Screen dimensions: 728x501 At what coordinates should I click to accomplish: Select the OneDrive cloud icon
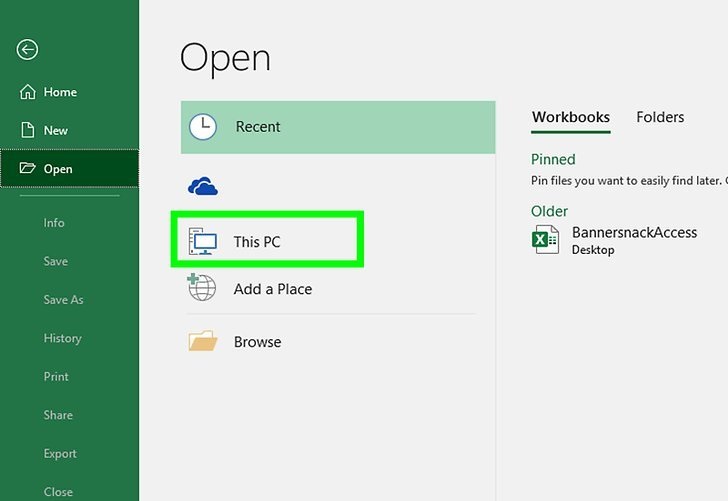point(203,186)
